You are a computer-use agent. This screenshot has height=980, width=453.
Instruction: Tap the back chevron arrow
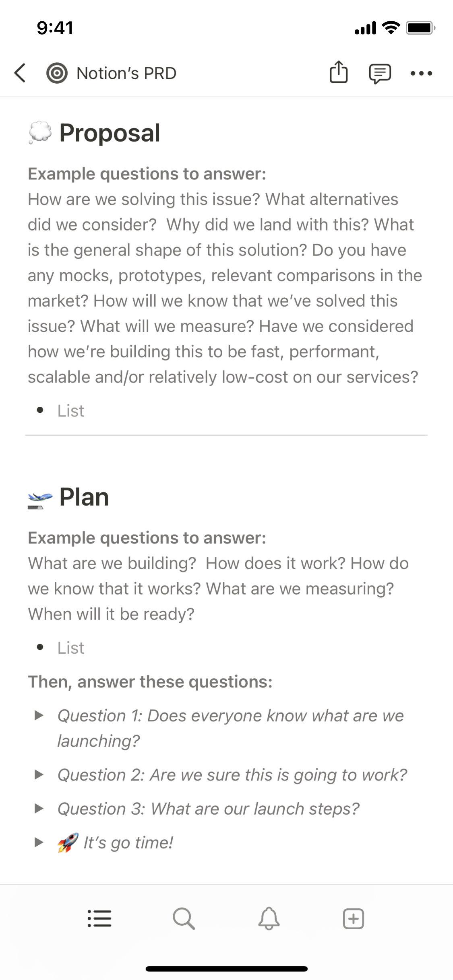pos(20,73)
